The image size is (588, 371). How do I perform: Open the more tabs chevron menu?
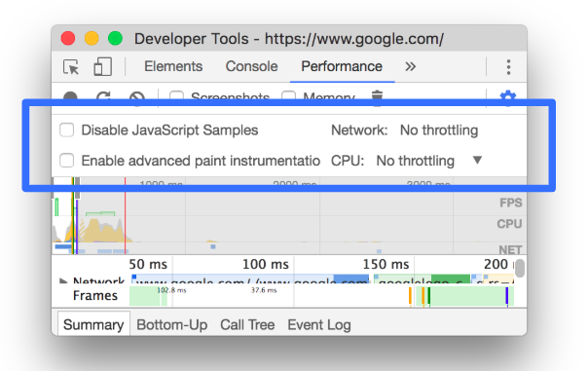(410, 67)
